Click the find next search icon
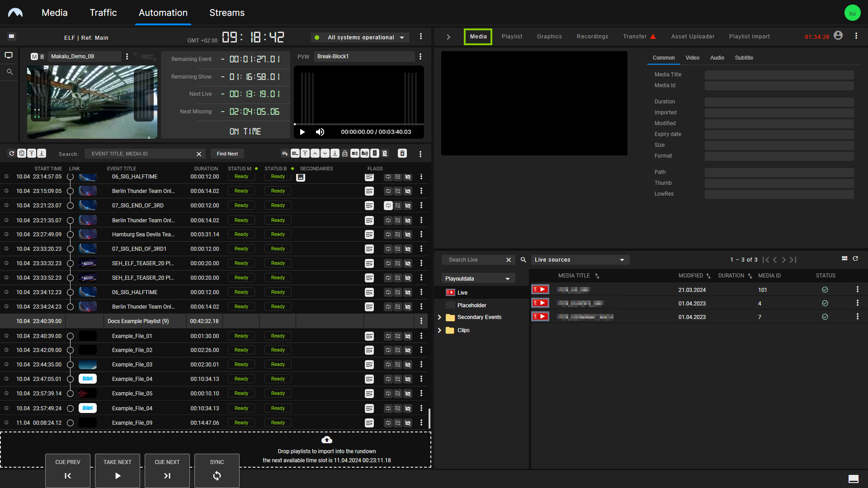868x488 pixels. tap(227, 154)
